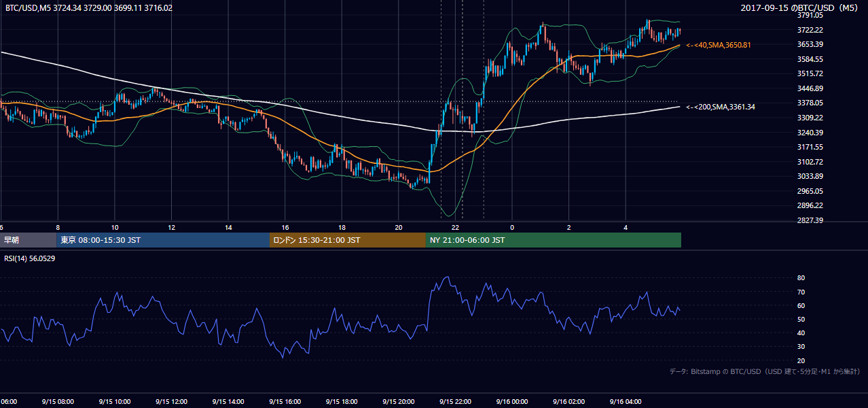Click hour tick 12 under the price chart

(171, 228)
